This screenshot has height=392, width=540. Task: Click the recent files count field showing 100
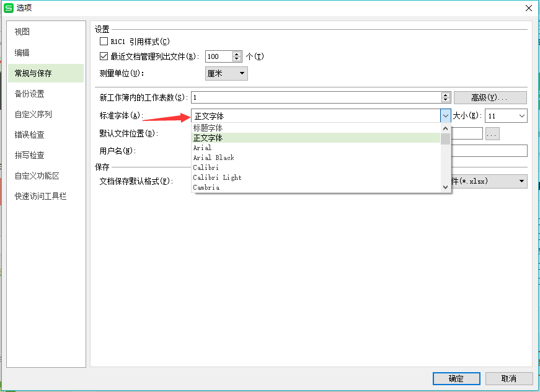coord(219,56)
